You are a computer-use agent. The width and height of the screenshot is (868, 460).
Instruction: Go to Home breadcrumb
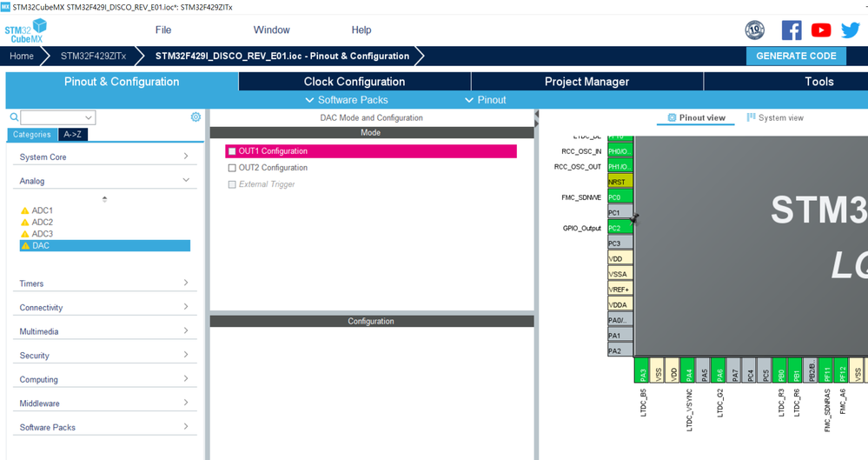point(22,56)
